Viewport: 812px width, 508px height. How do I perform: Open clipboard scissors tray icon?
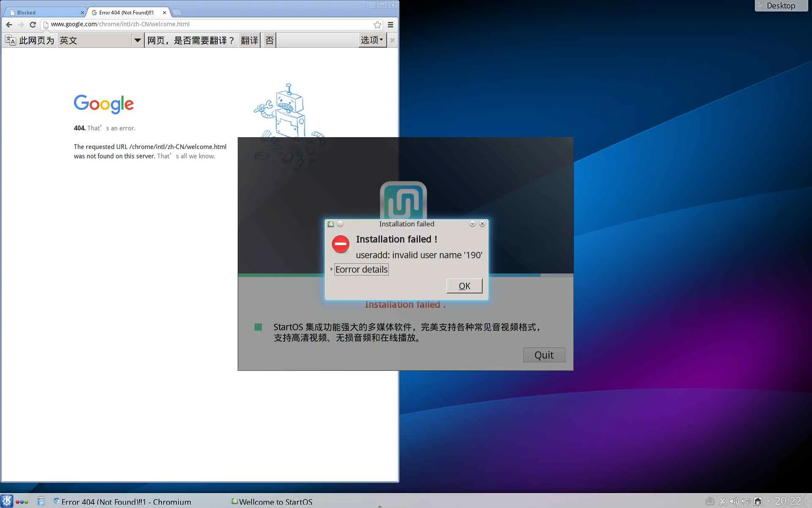click(722, 501)
